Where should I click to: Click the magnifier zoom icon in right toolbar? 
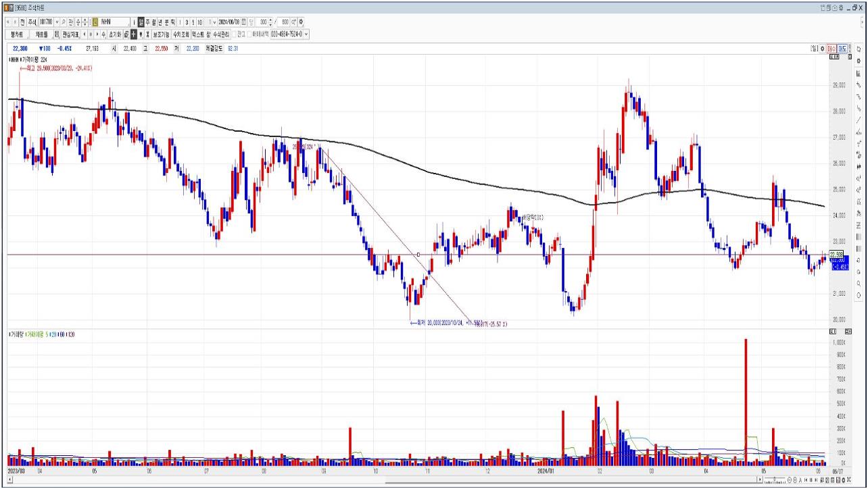pos(859,284)
